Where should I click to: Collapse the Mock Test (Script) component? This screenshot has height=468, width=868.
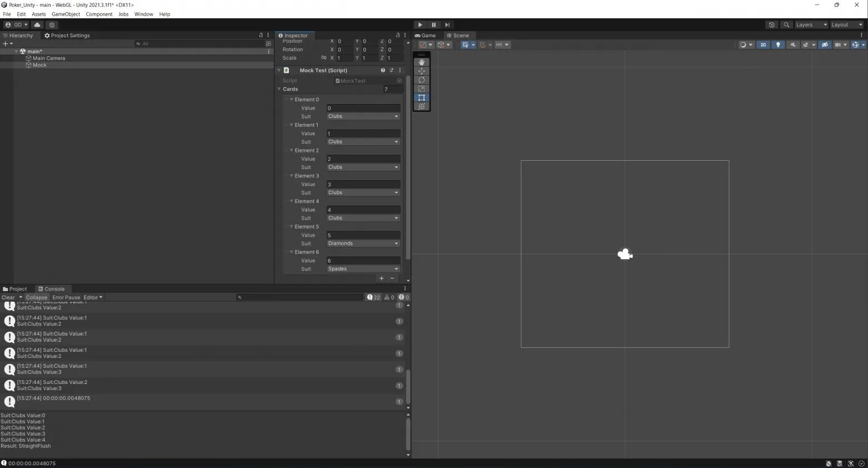(279, 70)
